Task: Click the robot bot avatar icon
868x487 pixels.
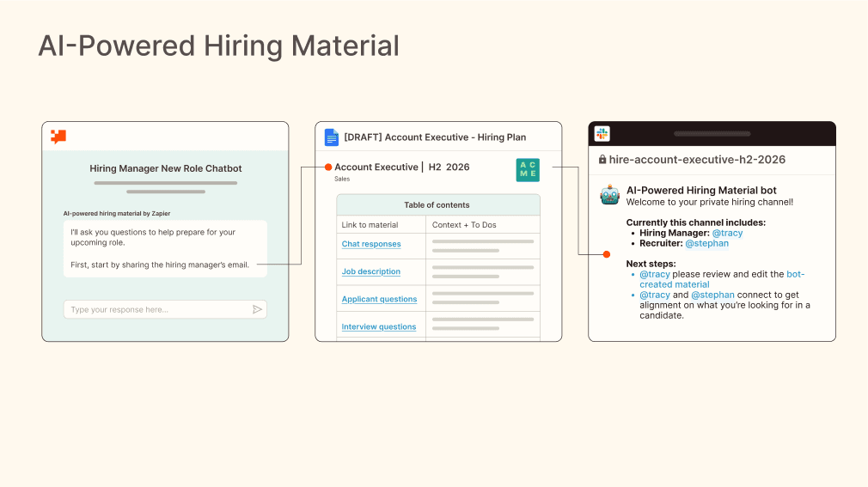Action: click(609, 196)
